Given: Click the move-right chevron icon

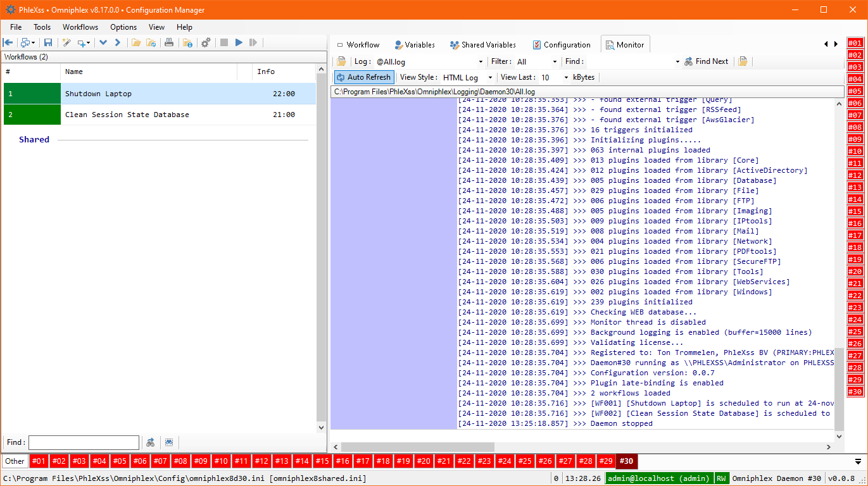Looking at the screenshot, I should (117, 42).
